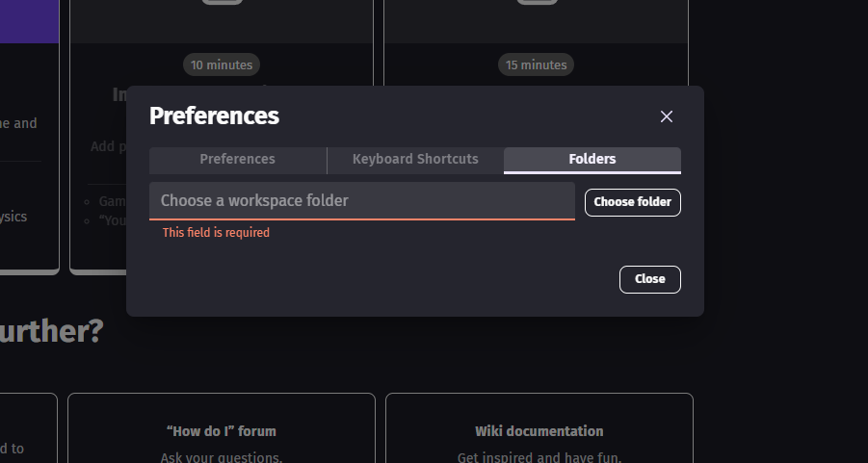Click the workspace folder input field
Screen dimensions: 868x463
(362, 201)
